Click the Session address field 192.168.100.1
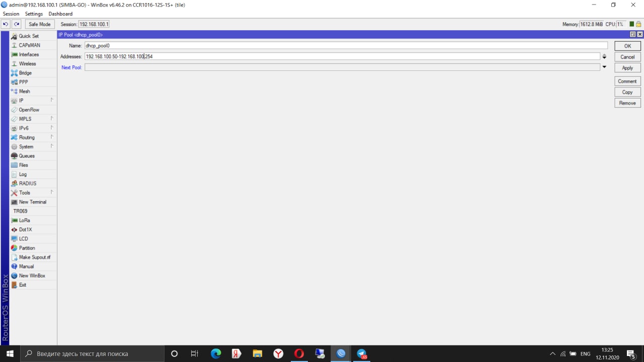Image resolution: width=644 pixels, height=362 pixels. pos(94,24)
